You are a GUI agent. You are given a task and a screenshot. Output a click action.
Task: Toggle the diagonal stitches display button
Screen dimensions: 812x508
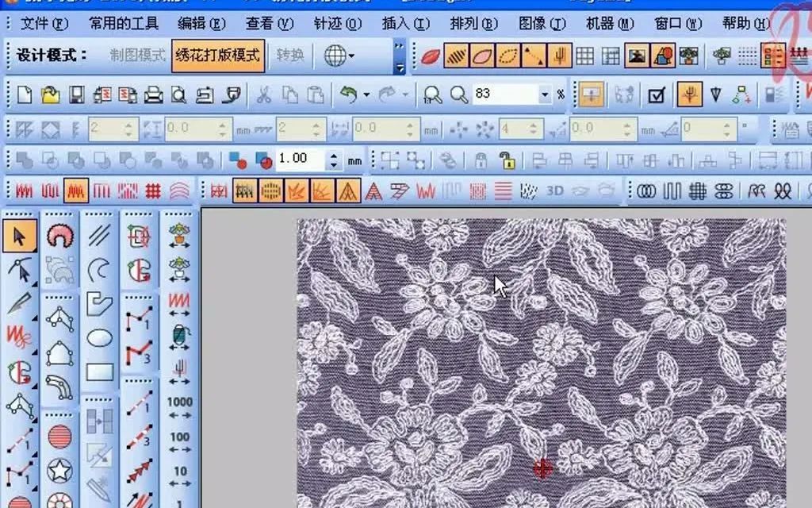coord(456,56)
